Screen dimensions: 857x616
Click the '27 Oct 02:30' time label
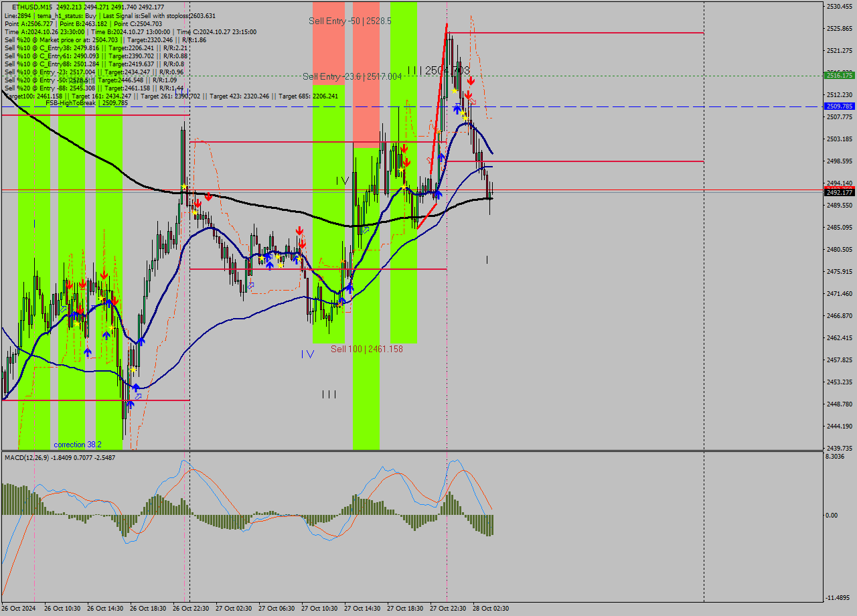[234, 609]
